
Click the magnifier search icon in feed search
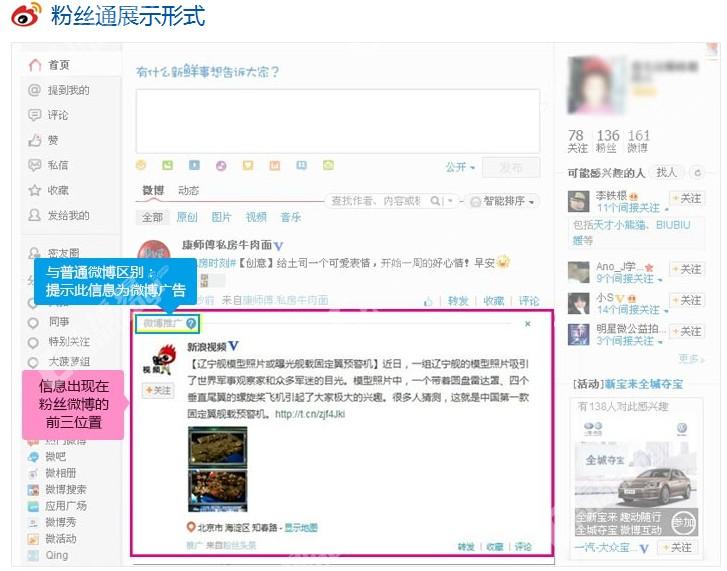(x=435, y=201)
